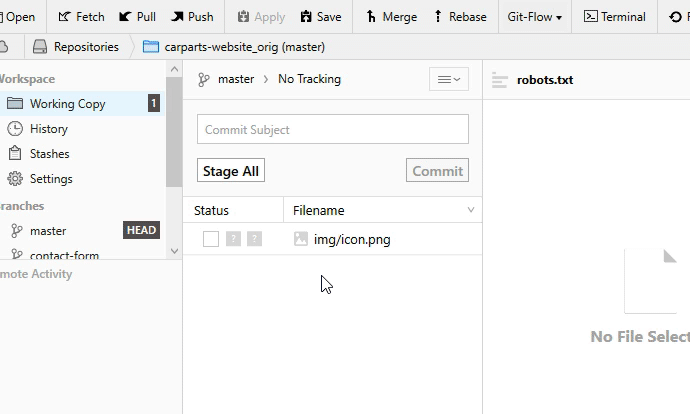Click the sidebar vertical scrollbar
This screenshot has height=414, width=690.
point(174,130)
